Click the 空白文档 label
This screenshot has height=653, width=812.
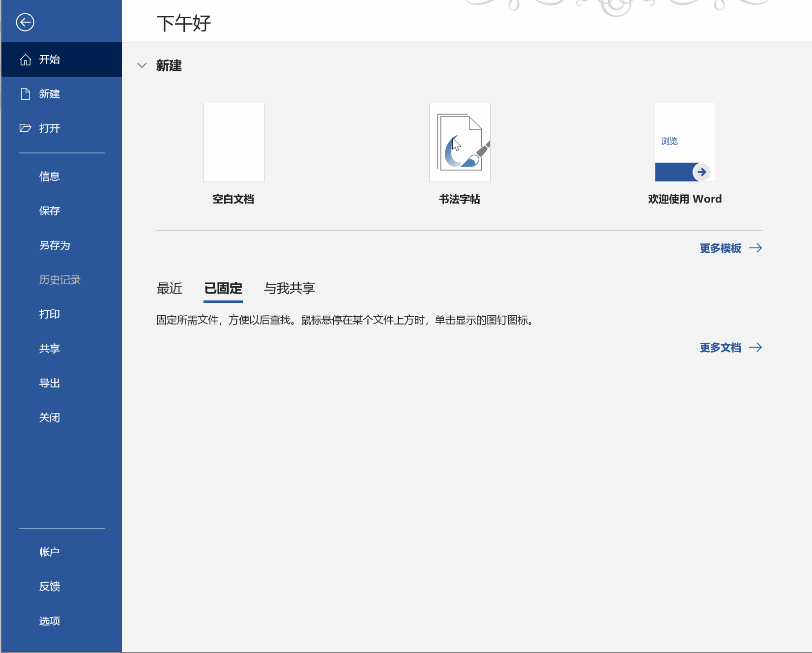[x=233, y=199]
